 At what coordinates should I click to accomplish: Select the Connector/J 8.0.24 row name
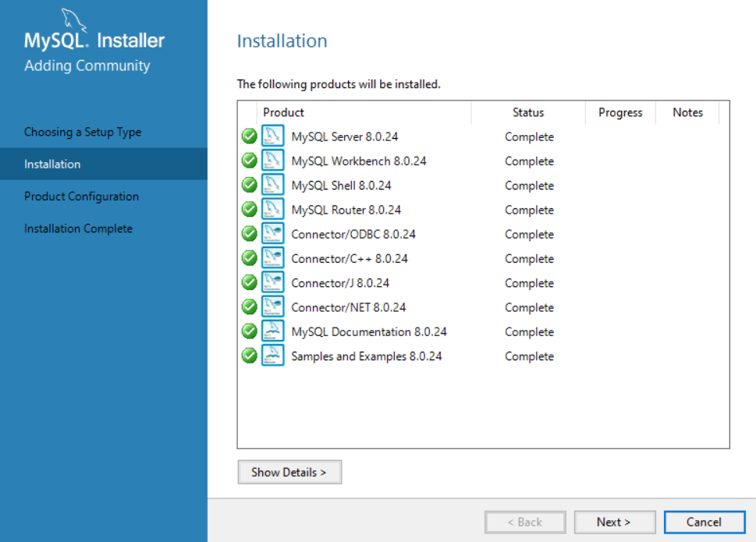coord(340,283)
